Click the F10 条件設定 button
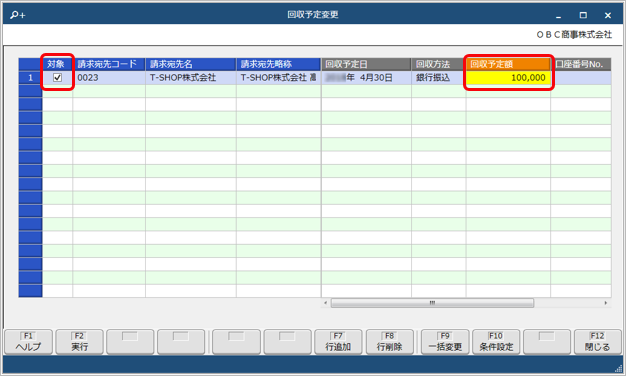Image resolution: width=626 pixels, height=376 pixels. pos(496,342)
